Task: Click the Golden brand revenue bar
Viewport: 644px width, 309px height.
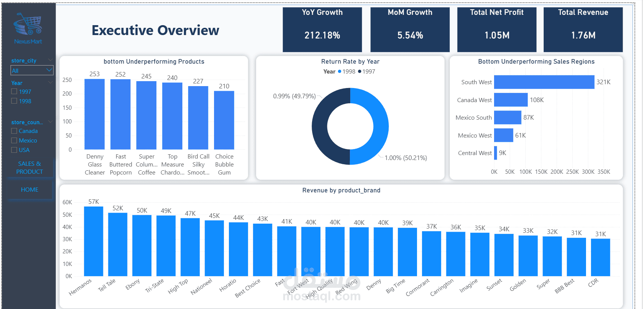Action: pos(528,256)
